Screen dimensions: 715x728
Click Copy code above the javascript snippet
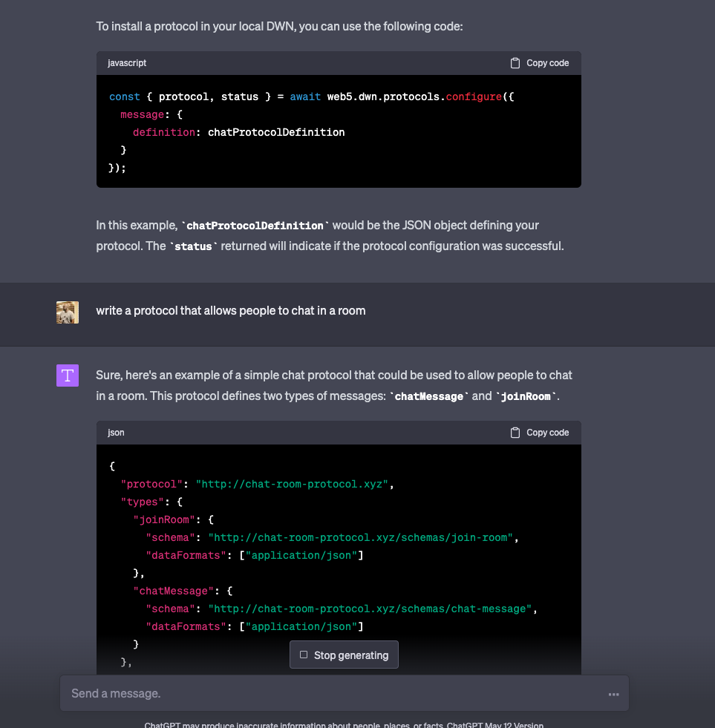(547, 63)
